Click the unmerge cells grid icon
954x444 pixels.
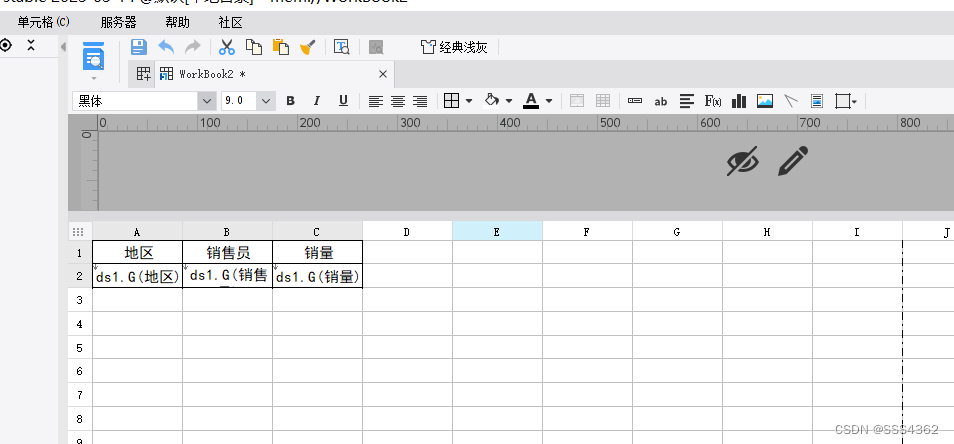(x=603, y=101)
